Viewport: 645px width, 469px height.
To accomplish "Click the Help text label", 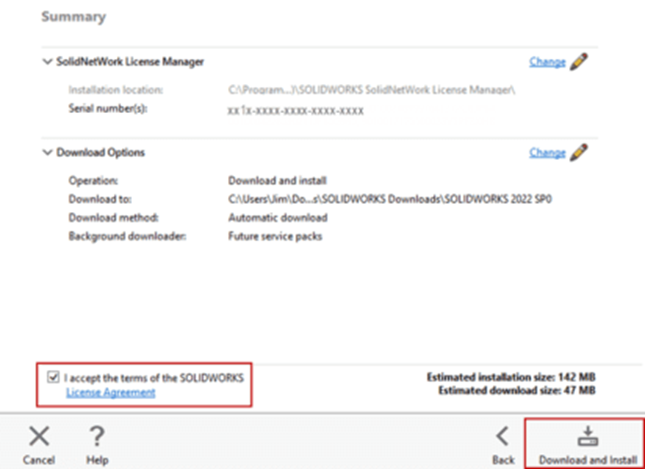I will click(97, 460).
